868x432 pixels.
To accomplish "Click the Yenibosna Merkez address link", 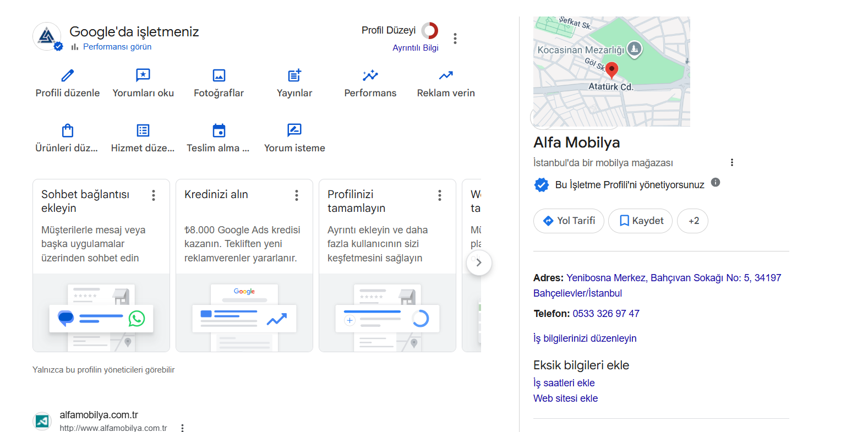I will coord(657,286).
